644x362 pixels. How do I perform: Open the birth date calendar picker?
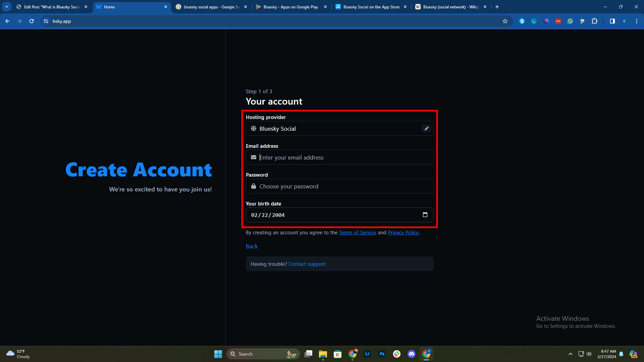pyautogui.click(x=425, y=215)
